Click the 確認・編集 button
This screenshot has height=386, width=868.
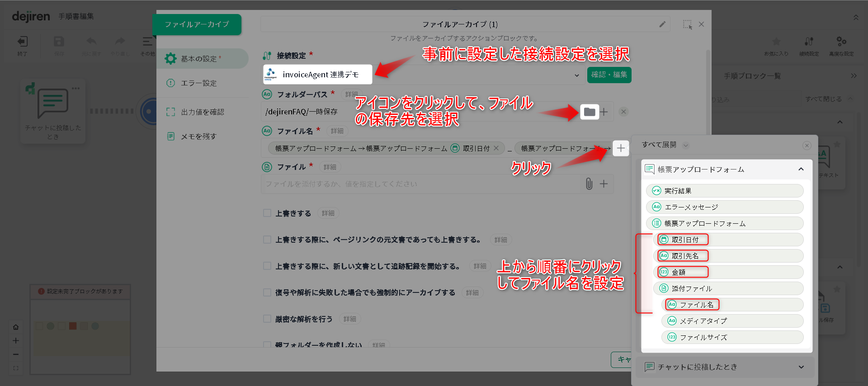[609, 75]
